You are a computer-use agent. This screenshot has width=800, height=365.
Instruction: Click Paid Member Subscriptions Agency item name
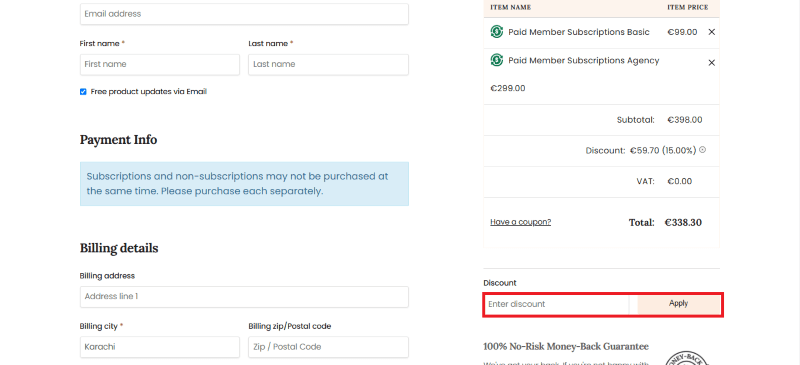tap(584, 61)
